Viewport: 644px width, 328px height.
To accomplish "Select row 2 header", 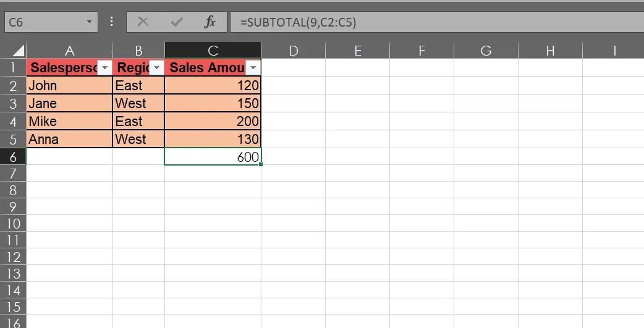I will (x=13, y=85).
